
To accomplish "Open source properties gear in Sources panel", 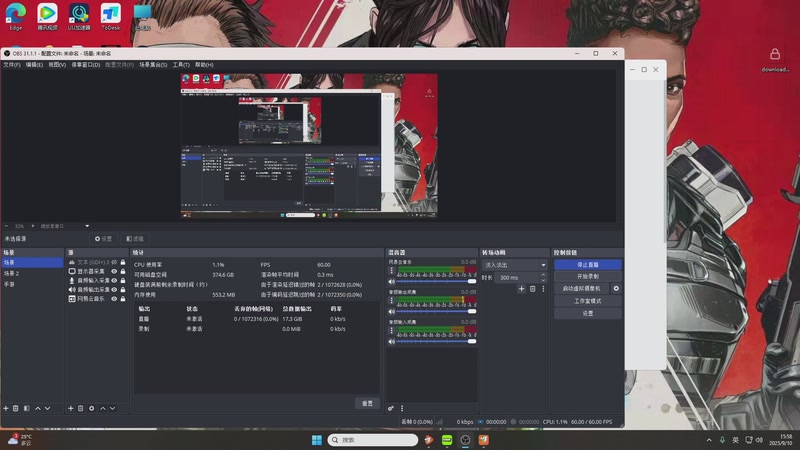I will (92, 409).
